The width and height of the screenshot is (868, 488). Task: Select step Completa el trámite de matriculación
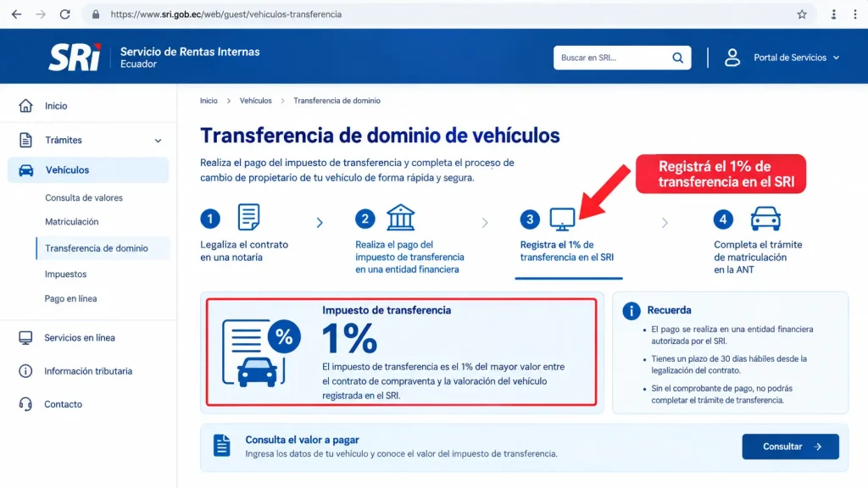tap(758, 257)
